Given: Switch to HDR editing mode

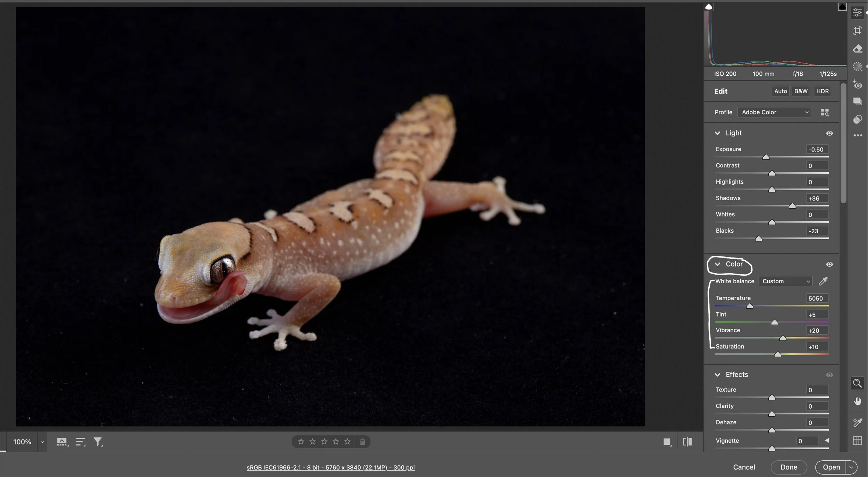Looking at the screenshot, I should click(x=823, y=91).
